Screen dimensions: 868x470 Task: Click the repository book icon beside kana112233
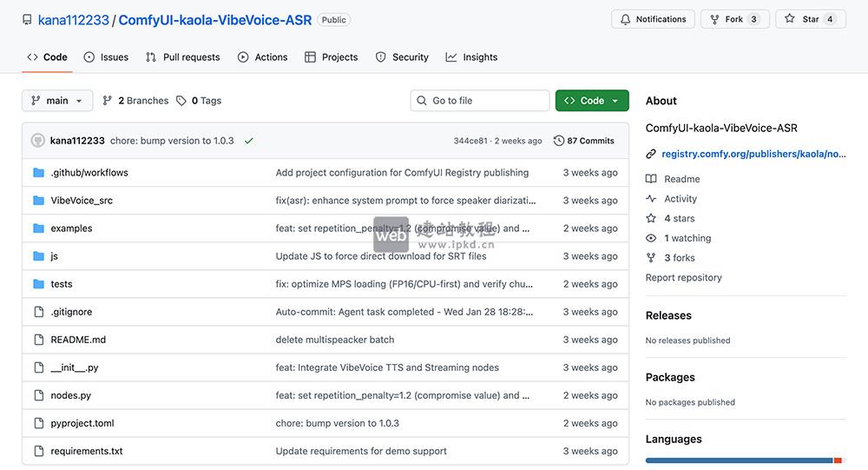(27, 20)
